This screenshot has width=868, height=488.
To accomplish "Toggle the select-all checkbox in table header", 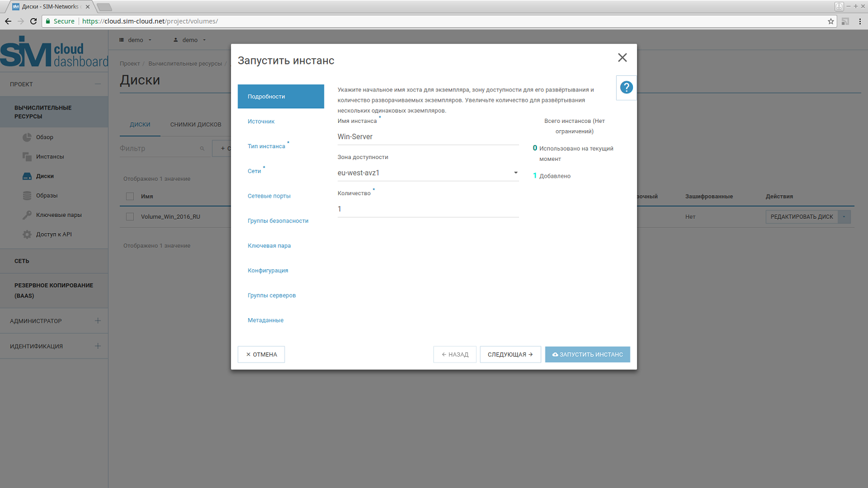I will coord(130,196).
